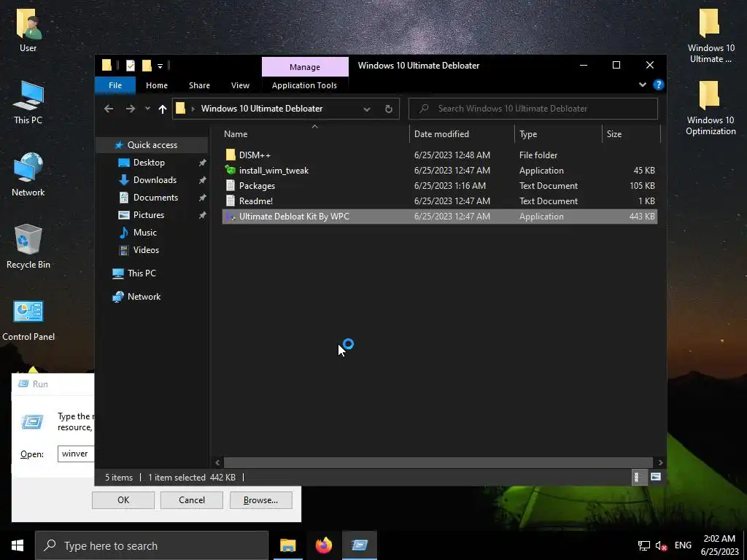This screenshot has height=560, width=747.
Task: Expand the ribbon with the chevron
Action: point(642,85)
